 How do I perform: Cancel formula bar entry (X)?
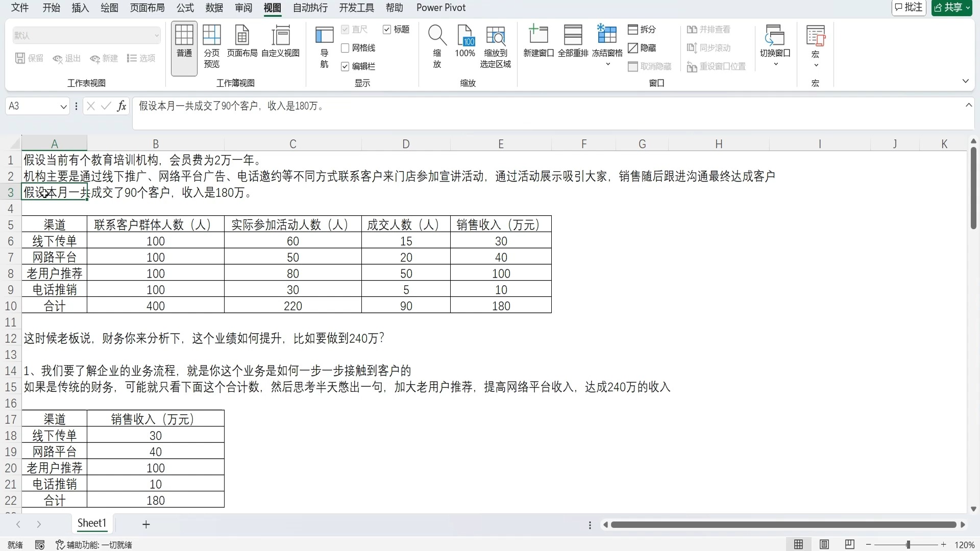(x=91, y=106)
